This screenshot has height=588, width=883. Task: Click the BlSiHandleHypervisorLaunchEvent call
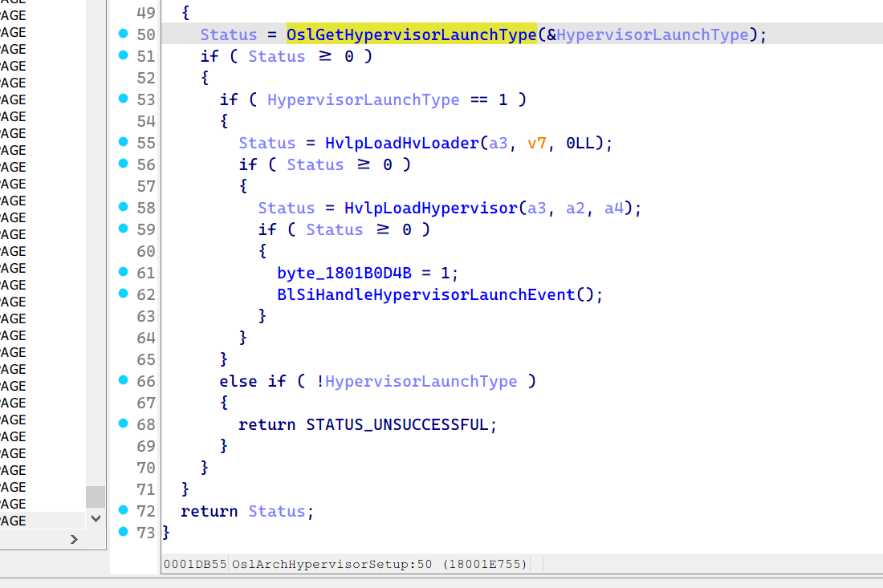click(x=426, y=294)
